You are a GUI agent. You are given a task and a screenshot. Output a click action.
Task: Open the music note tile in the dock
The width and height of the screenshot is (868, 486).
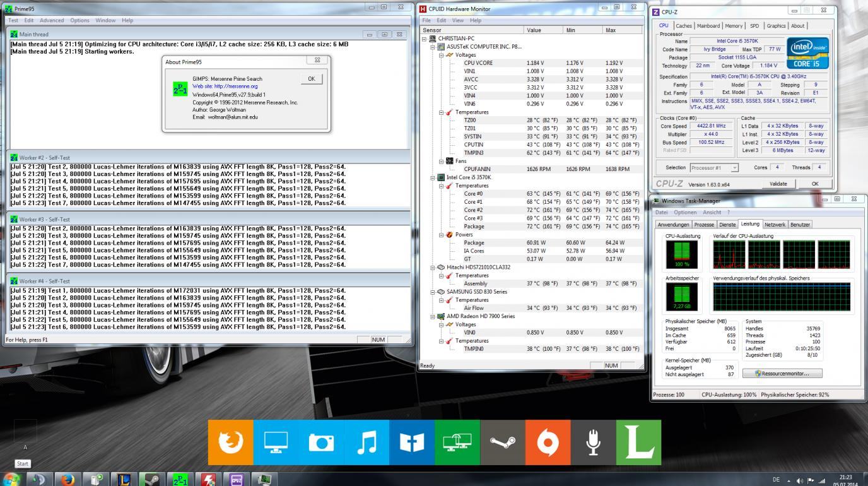[367, 442]
